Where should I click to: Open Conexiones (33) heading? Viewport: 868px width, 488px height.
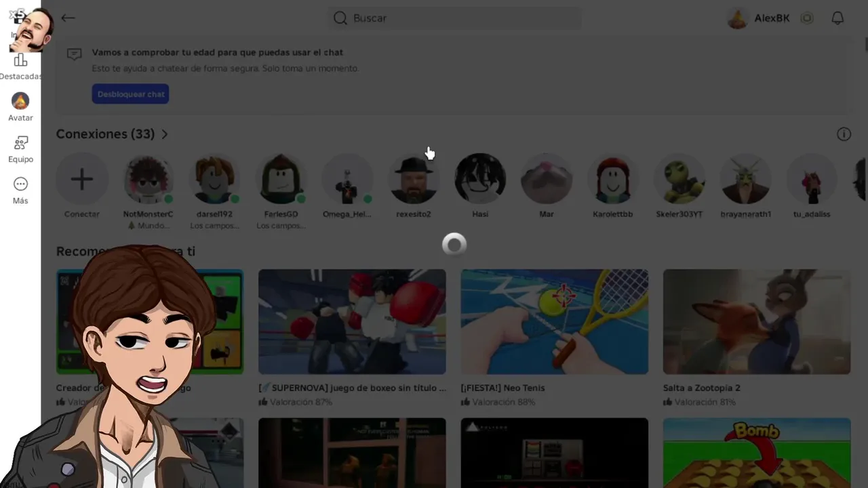[105, 134]
